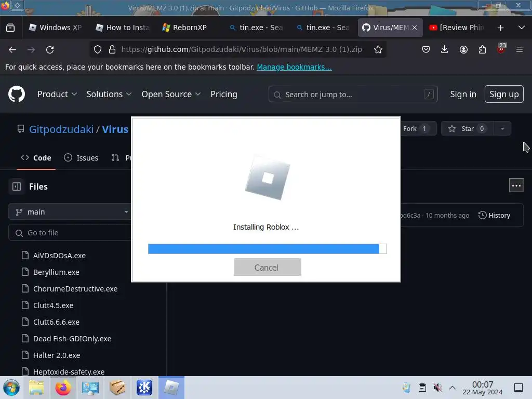Expand the Product menu on GitHub
532x399 pixels.
57,94
